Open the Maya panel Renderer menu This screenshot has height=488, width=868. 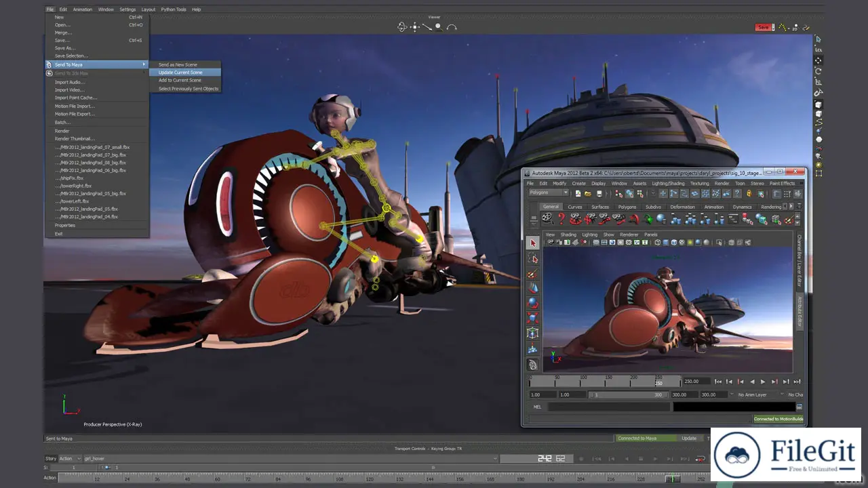point(629,235)
